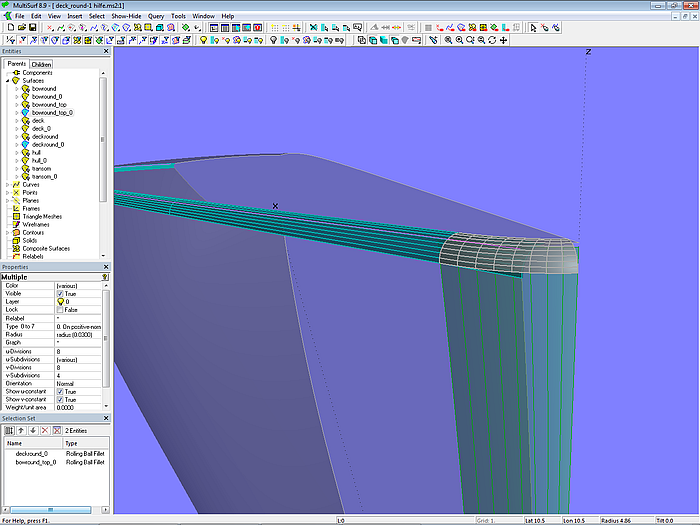
Task: Click the pan cross-arrows icon
Action: click(503, 40)
